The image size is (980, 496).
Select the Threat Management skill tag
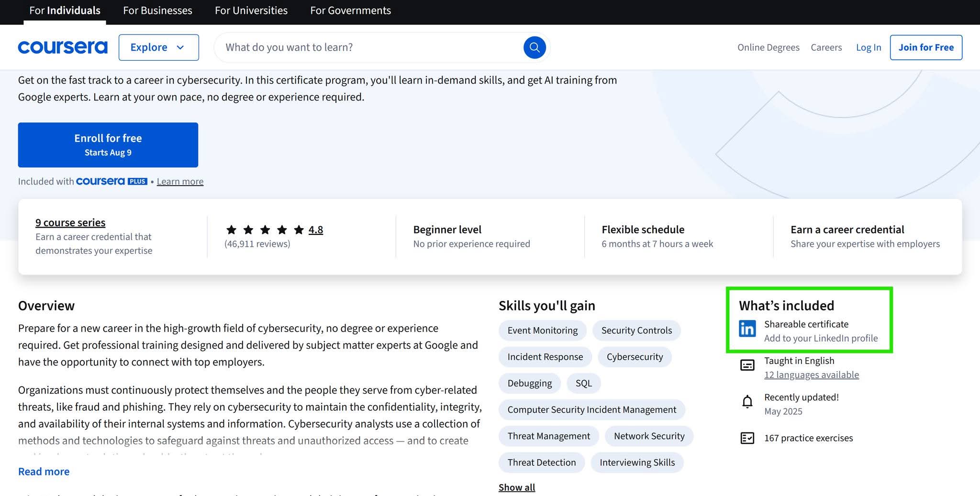tap(549, 436)
